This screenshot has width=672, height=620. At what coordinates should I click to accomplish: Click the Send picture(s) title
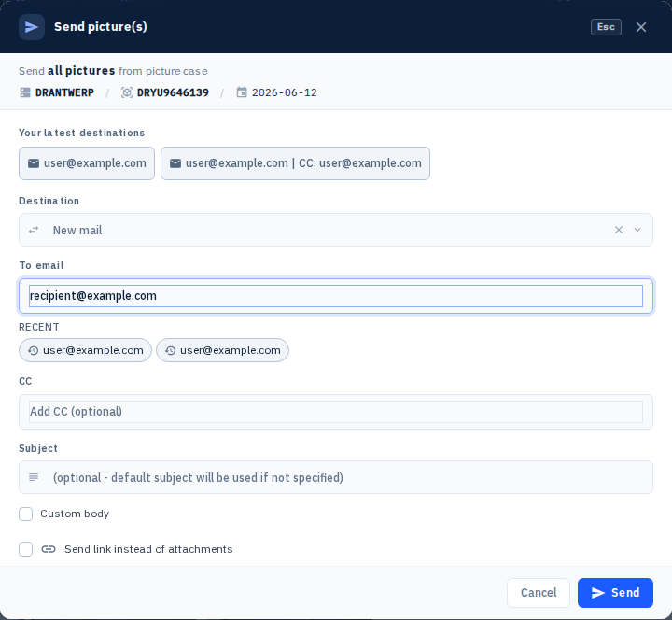(101, 27)
